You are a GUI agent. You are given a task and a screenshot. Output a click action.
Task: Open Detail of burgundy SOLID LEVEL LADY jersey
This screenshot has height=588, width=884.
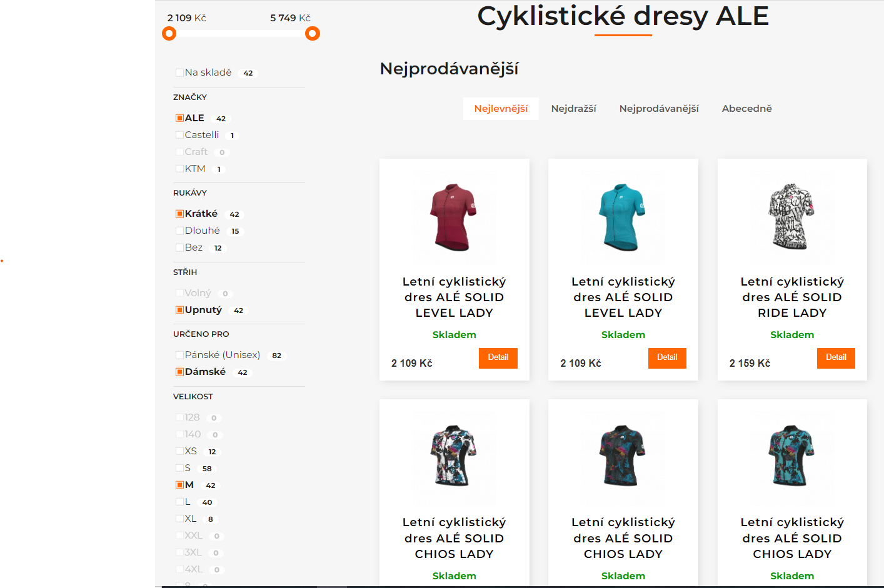(498, 358)
